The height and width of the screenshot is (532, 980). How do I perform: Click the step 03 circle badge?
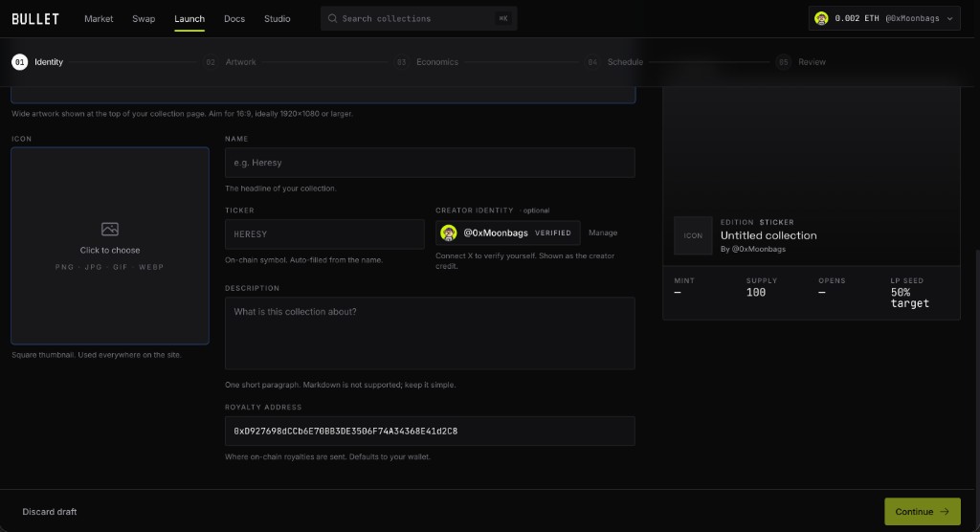[401, 62]
